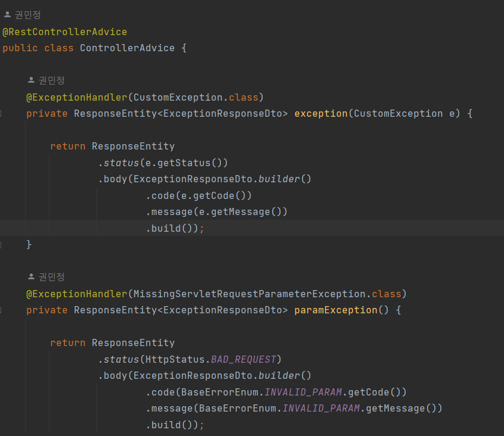The width and height of the screenshot is (504, 436).
Task: Click builder() in the exception method body
Action: [285, 179]
